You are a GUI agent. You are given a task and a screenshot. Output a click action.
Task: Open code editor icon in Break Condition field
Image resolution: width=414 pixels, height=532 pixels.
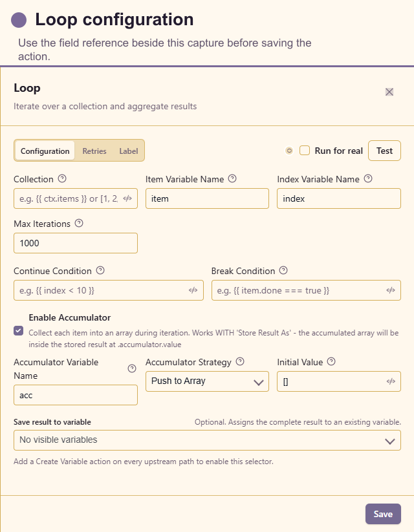[x=391, y=290]
